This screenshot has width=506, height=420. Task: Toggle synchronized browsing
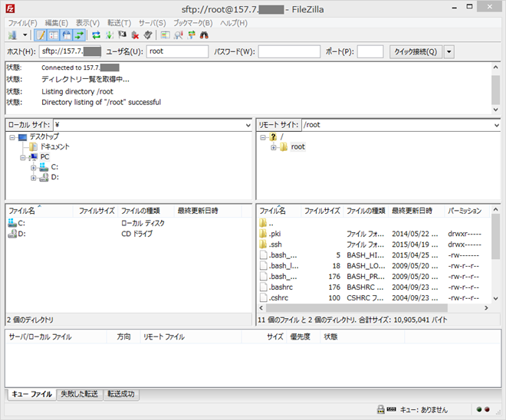click(x=192, y=34)
